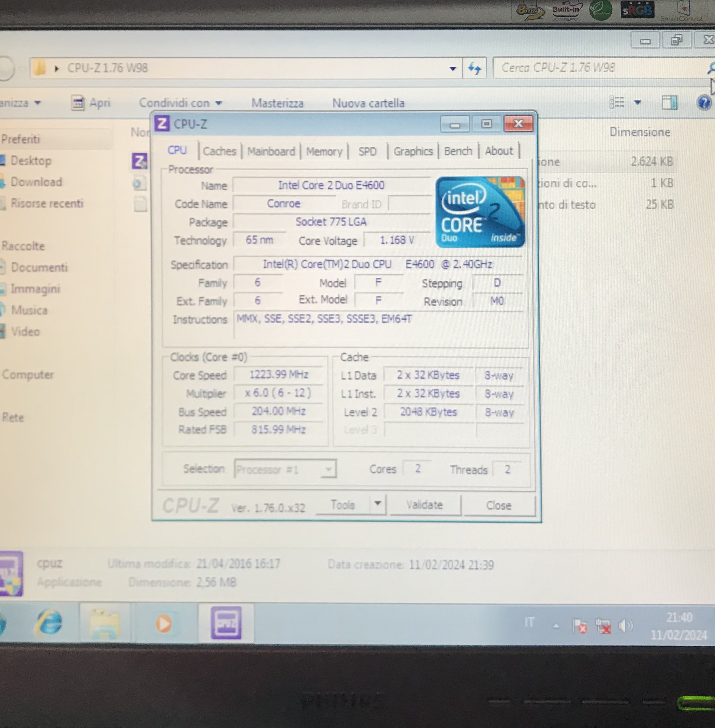Expand the address bar history dropdown

coord(453,68)
